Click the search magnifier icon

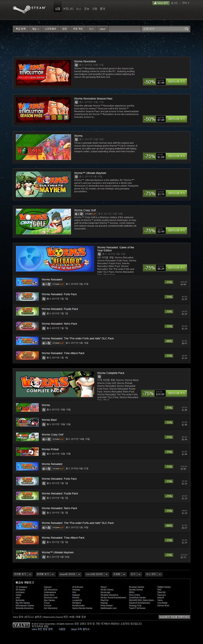187,29
